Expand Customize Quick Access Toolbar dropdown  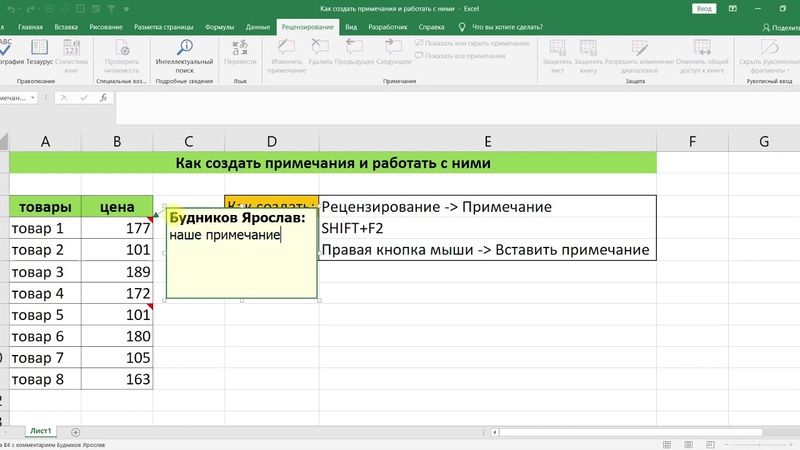tap(126, 9)
